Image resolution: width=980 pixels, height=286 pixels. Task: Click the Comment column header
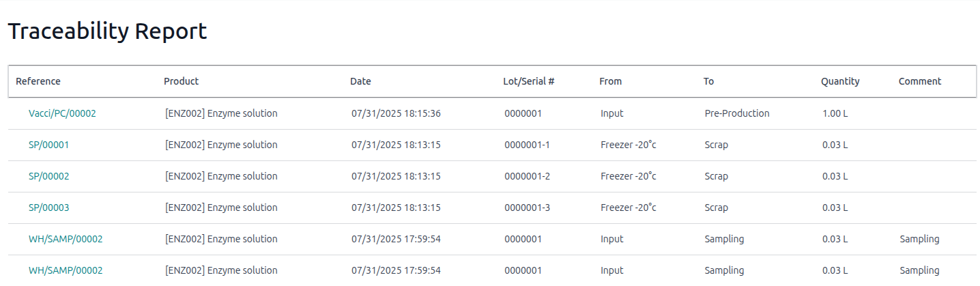[x=919, y=81]
